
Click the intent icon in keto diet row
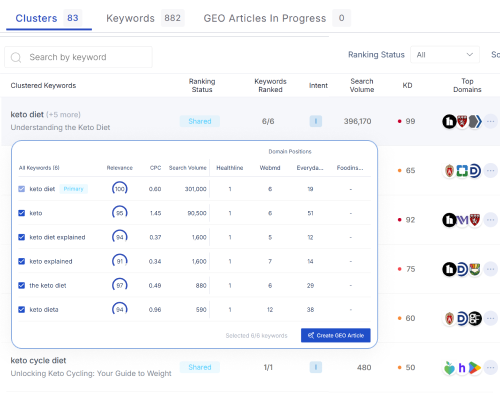point(316,121)
